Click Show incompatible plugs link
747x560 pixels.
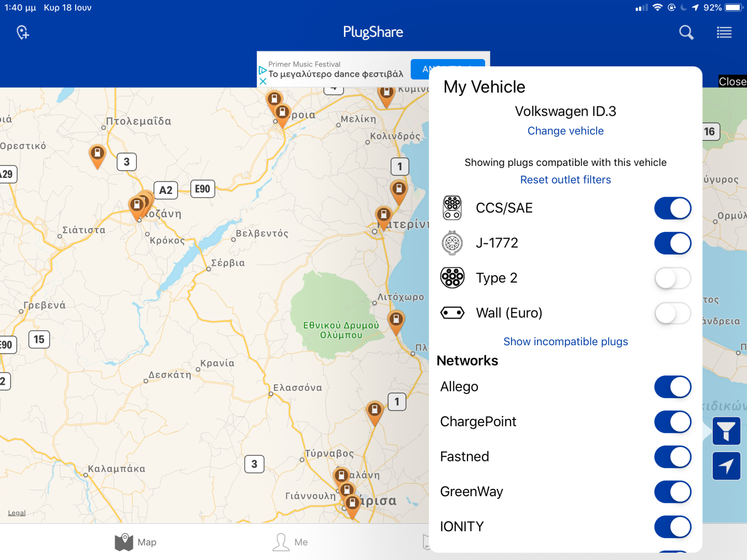(x=565, y=341)
